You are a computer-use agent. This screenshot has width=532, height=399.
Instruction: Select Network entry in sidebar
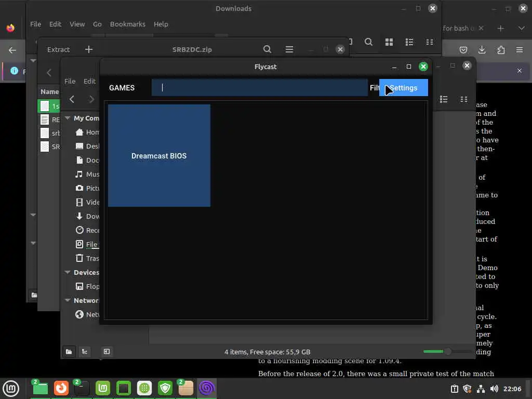click(x=87, y=314)
